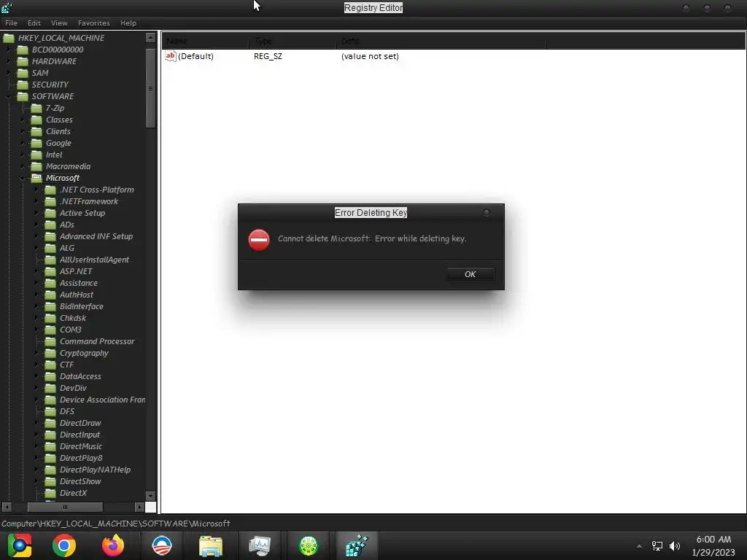
Task: Select the AllUserInstallAgent key
Action: coord(94,260)
